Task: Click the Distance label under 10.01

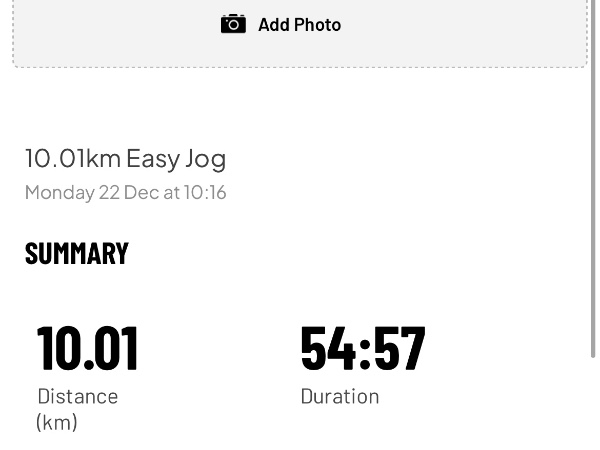Action: point(77,396)
